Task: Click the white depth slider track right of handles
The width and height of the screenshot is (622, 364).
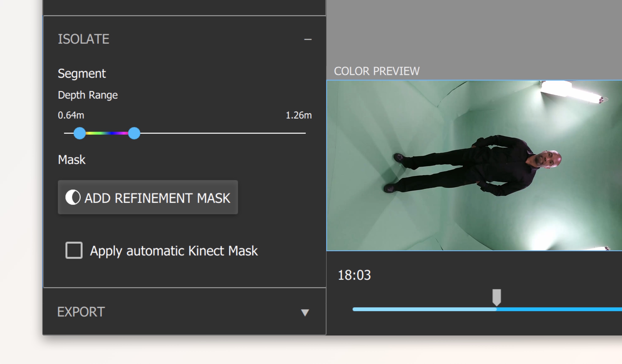Action: tap(222, 133)
